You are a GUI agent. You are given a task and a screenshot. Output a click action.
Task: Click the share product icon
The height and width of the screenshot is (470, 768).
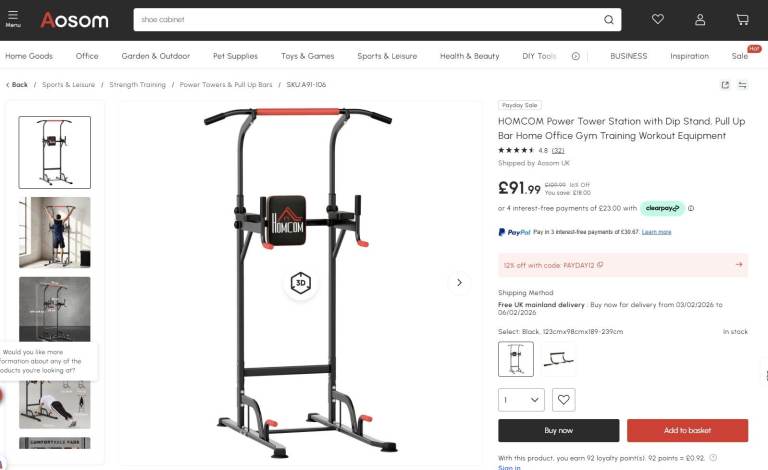[725, 85]
